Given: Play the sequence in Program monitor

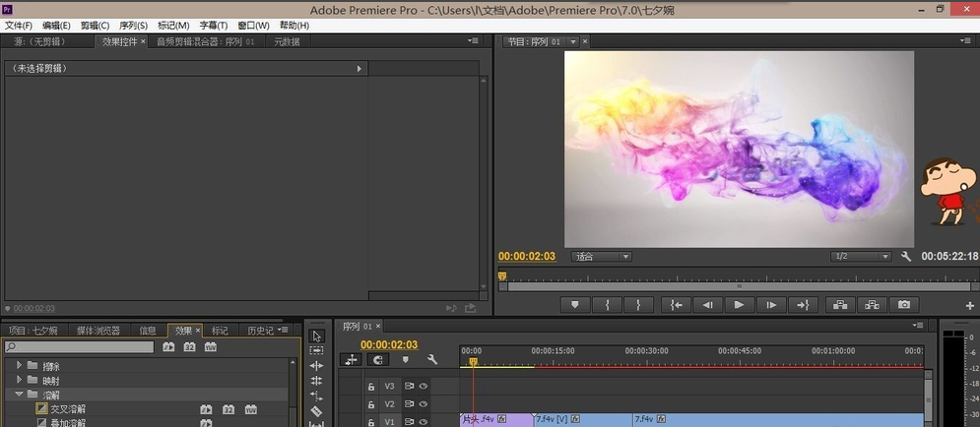Looking at the screenshot, I should 739,305.
